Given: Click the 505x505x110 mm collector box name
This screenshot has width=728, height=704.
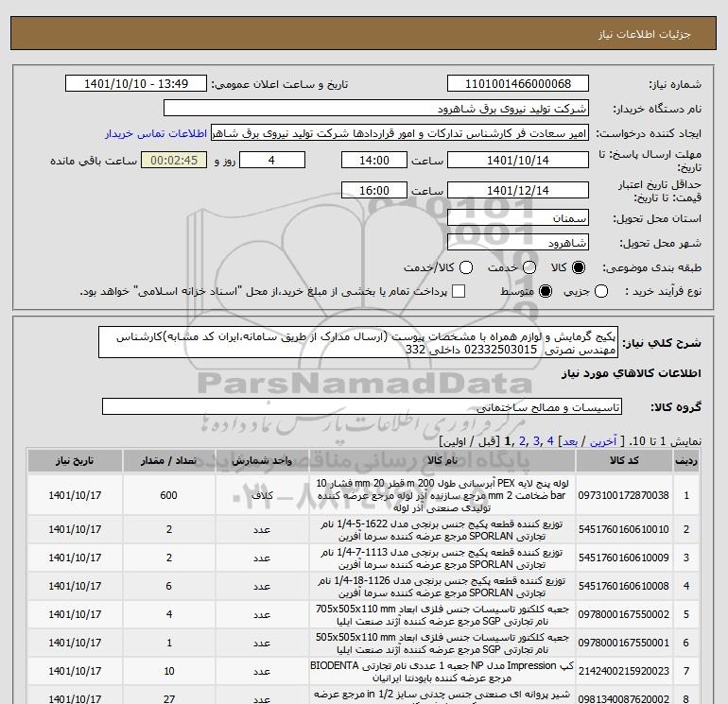Looking at the screenshot, I should [x=442, y=644].
